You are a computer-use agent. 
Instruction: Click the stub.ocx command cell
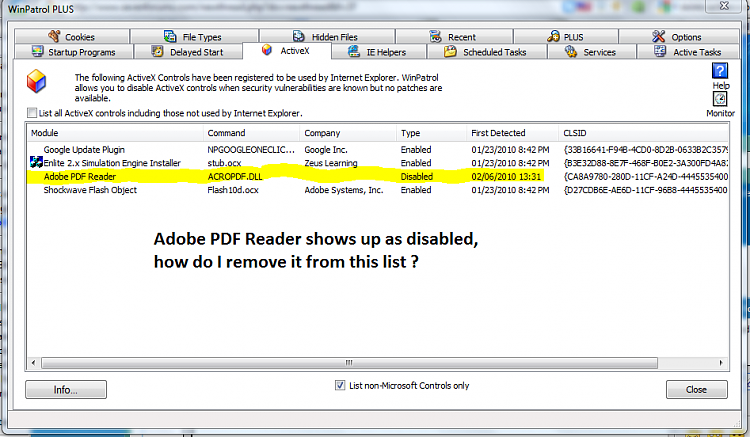(x=224, y=163)
